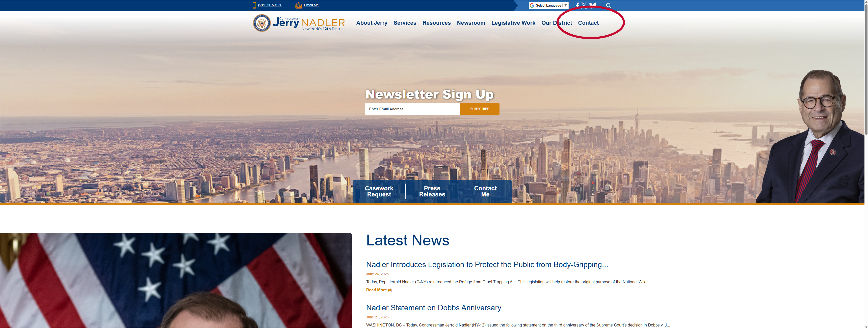Click the Contact Me button

coord(485,191)
